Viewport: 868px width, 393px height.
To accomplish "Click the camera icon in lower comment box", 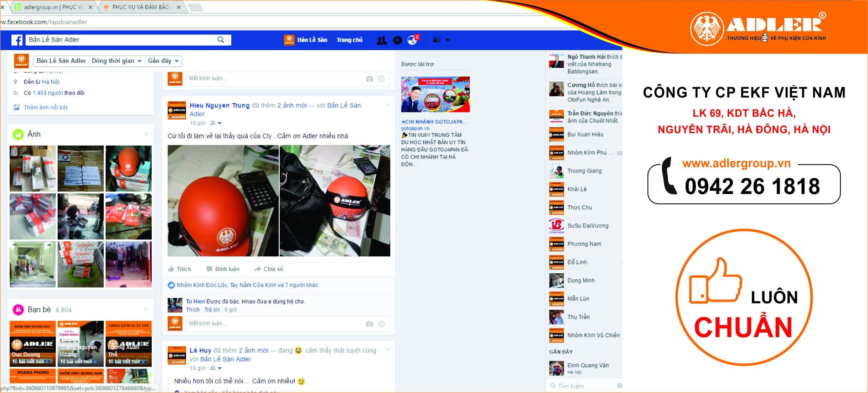I will coord(369,324).
